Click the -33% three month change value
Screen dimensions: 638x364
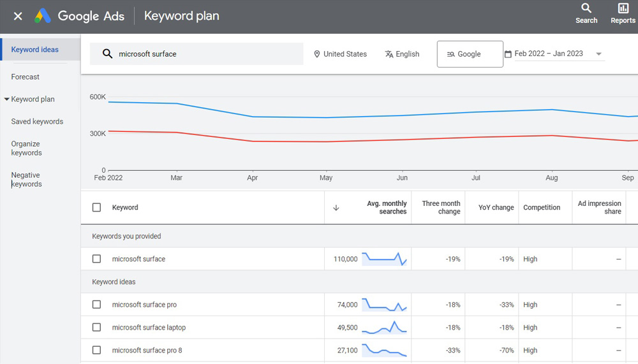click(x=453, y=350)
